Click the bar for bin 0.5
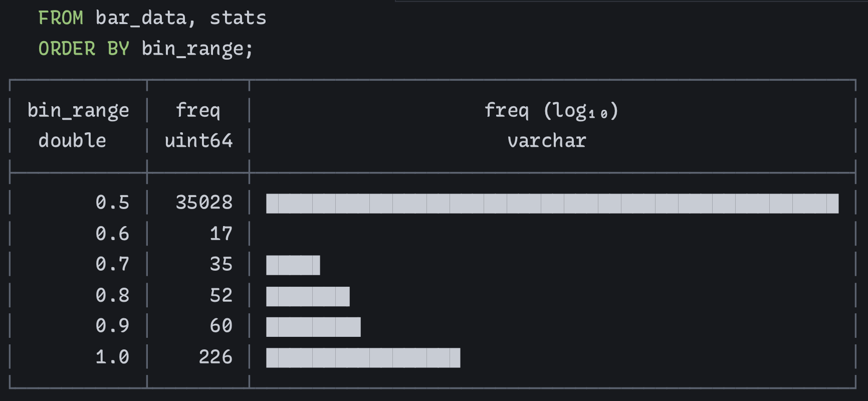The width and height of the screenshot is (868, 401). click(x=552, y=204)
